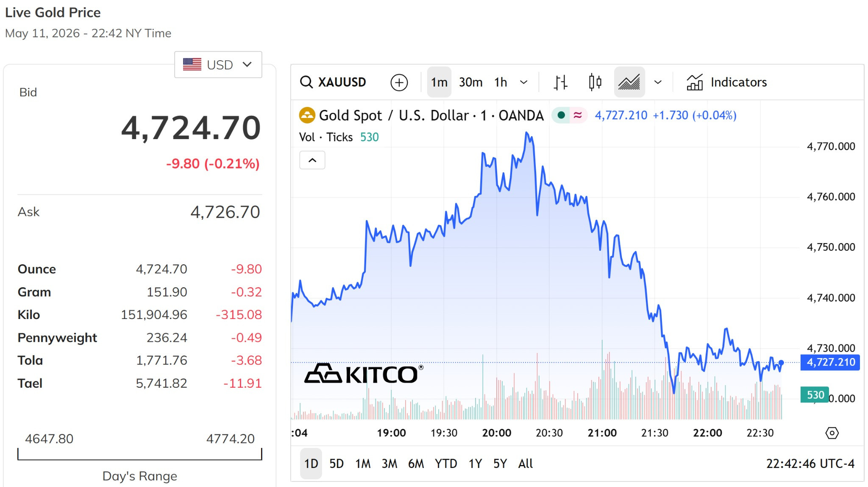Viewport: 868px width, 487px height.
Task: Open the Indicators panel
Action: (x=726, y=82)
